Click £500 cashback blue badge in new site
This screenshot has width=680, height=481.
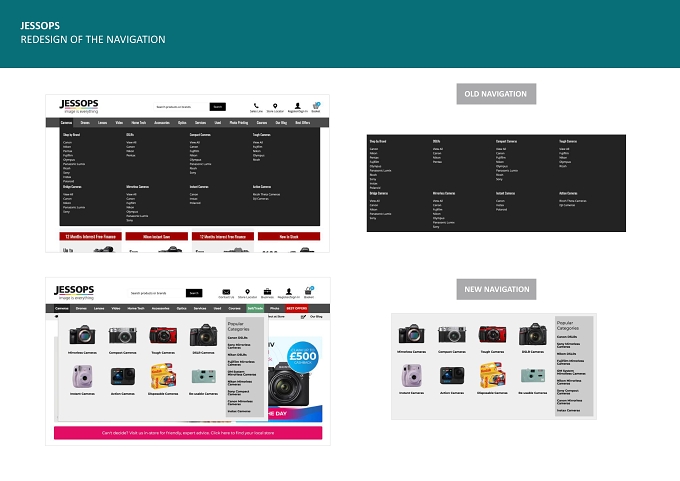coord(303,357)
